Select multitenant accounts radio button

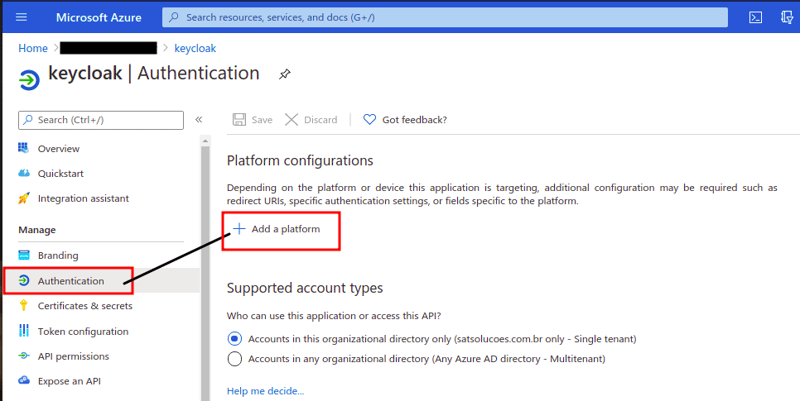[235, 359]
